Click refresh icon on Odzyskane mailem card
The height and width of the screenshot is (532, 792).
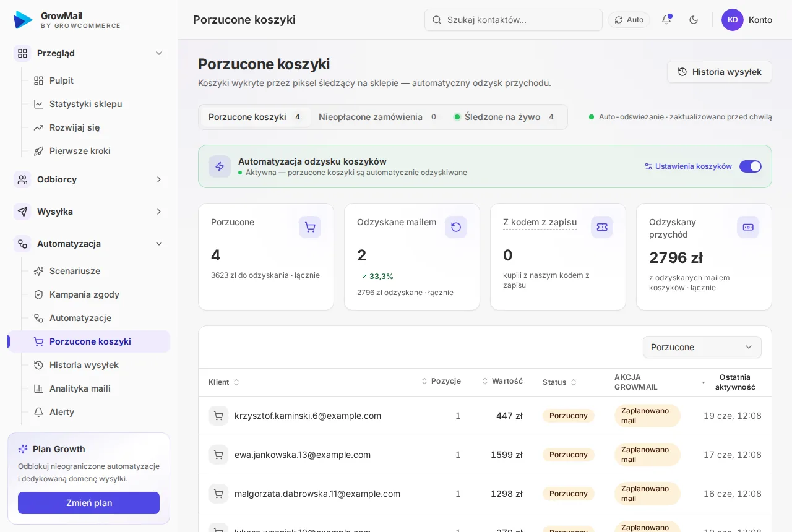click(x=456, y=227)
